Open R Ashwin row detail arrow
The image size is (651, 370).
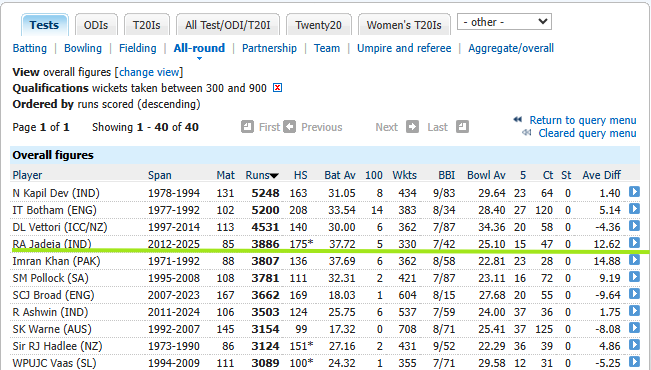[x=634, y=311]
